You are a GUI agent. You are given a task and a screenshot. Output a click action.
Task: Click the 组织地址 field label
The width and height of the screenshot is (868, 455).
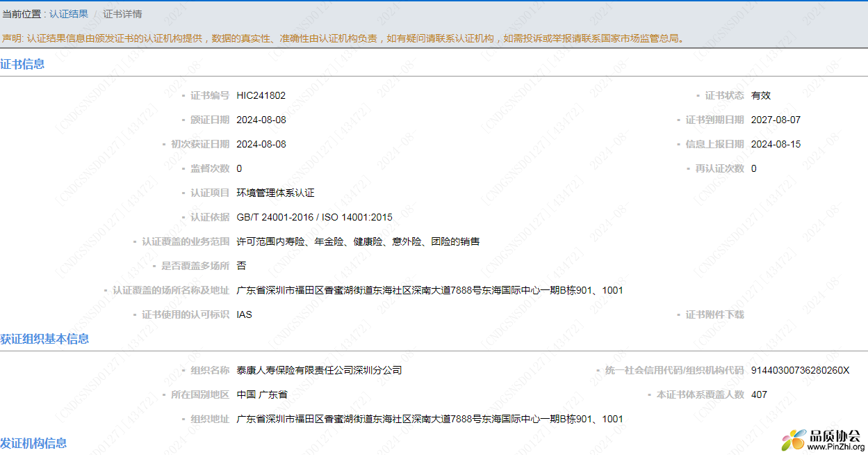point(210,419)
